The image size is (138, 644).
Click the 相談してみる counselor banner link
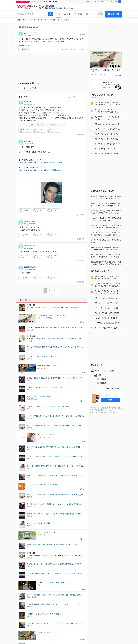point(106,87)
